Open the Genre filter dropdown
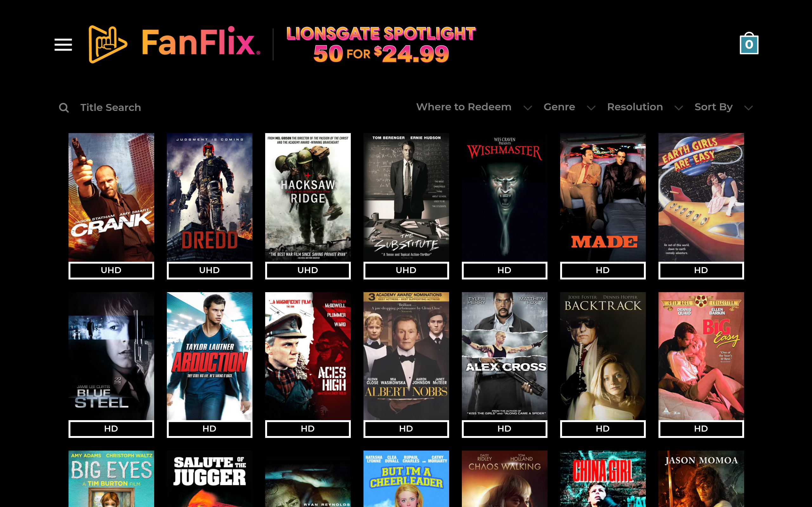This screenshot has height=507, width=812. pos(569,107)
